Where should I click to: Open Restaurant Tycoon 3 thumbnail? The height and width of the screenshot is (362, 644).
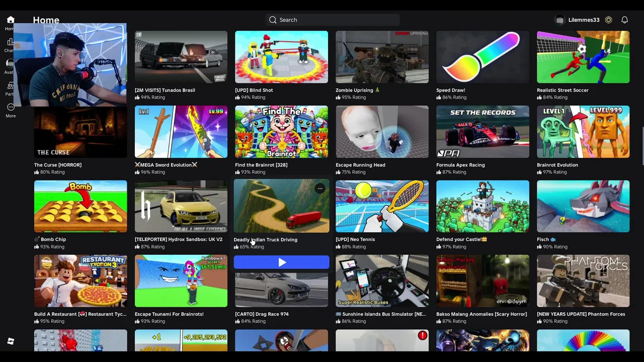[80, 281]
